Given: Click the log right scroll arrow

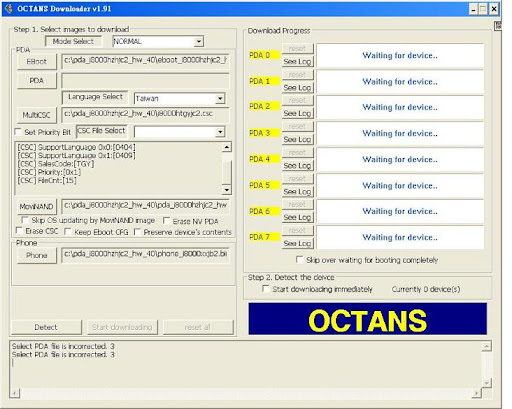Looking at the screenshot, I should click(477, 393).
